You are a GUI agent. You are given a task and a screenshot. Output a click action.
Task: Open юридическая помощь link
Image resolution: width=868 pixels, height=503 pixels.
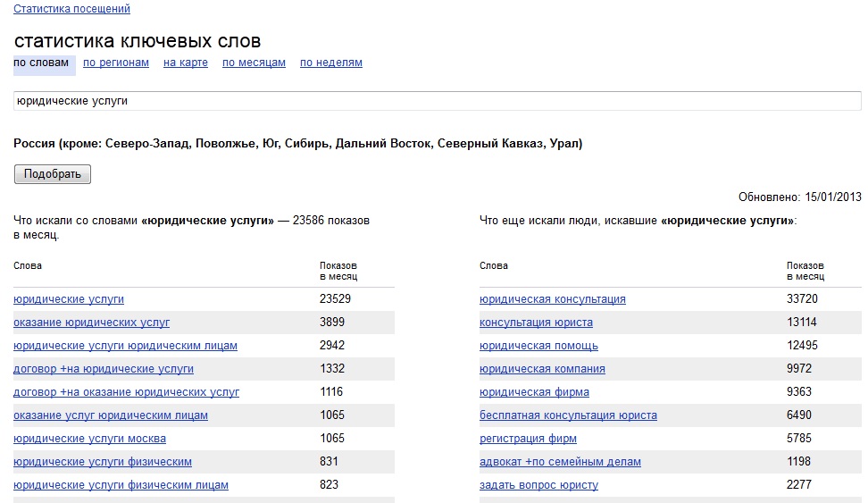coord(538,346)
